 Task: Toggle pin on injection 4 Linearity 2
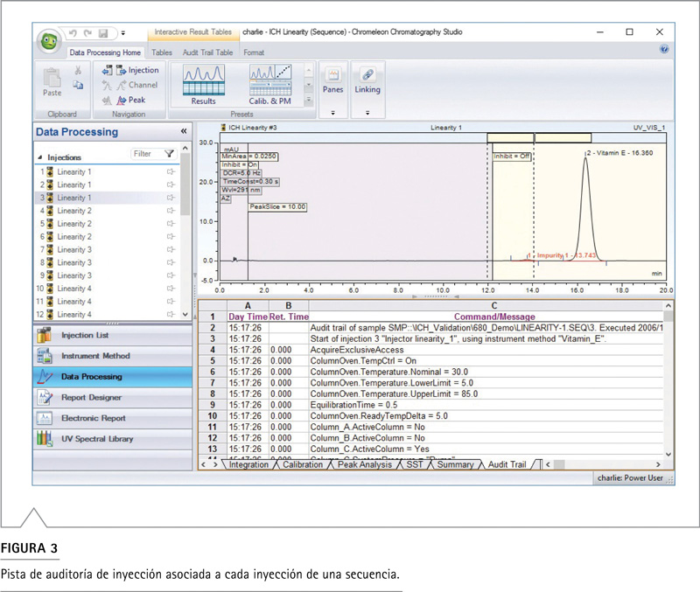[171, 211]
